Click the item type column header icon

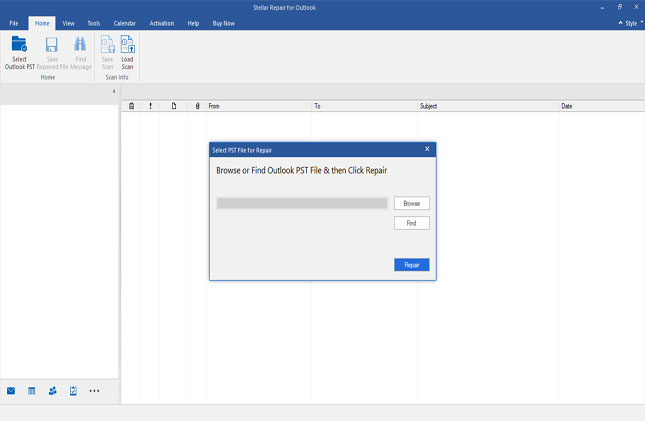click(x=174, y=105)
